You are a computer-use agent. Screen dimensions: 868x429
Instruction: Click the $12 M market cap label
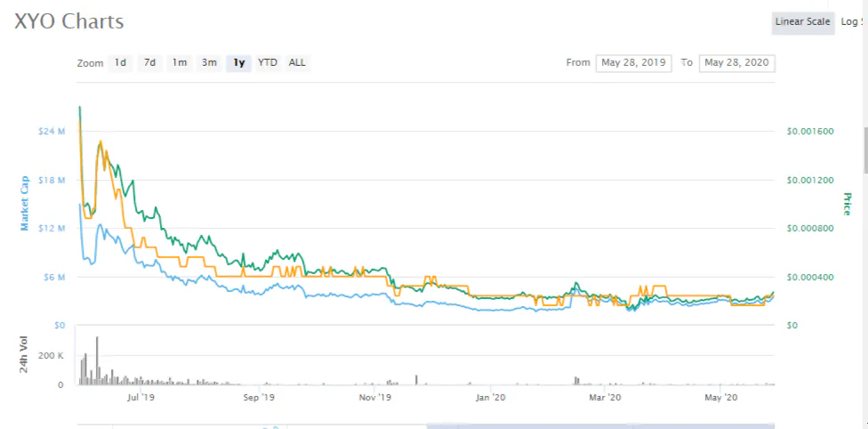click(52, 229)
